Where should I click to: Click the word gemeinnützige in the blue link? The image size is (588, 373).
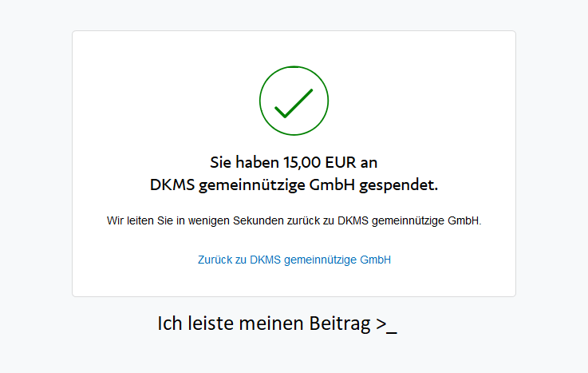[320, 260]
